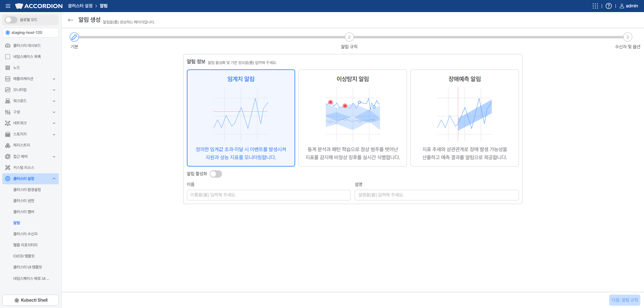
Task: Click 클러스터 설정 breadcrumb link
Action: [80, 6]
